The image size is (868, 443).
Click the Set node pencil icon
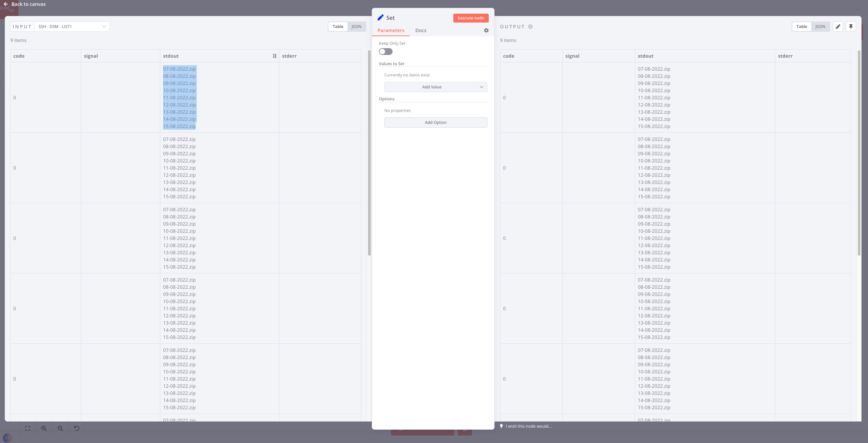point(381,18)
